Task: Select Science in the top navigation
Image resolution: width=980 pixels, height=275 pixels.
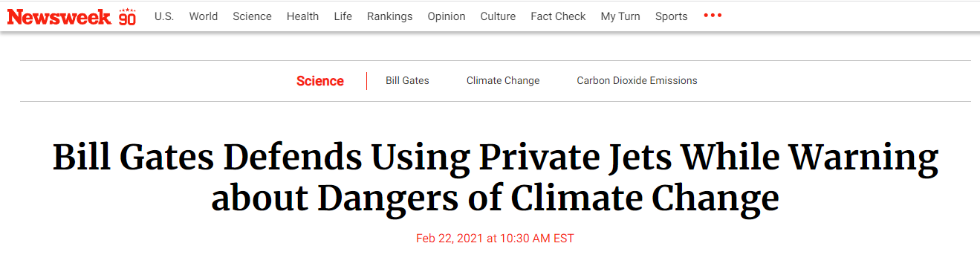Action: 252,16
